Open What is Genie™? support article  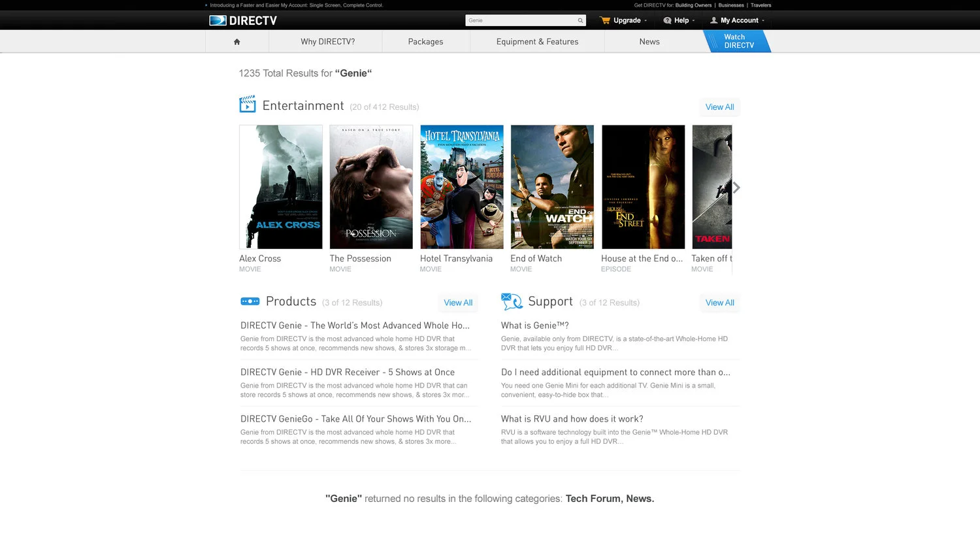click(535, 326)
